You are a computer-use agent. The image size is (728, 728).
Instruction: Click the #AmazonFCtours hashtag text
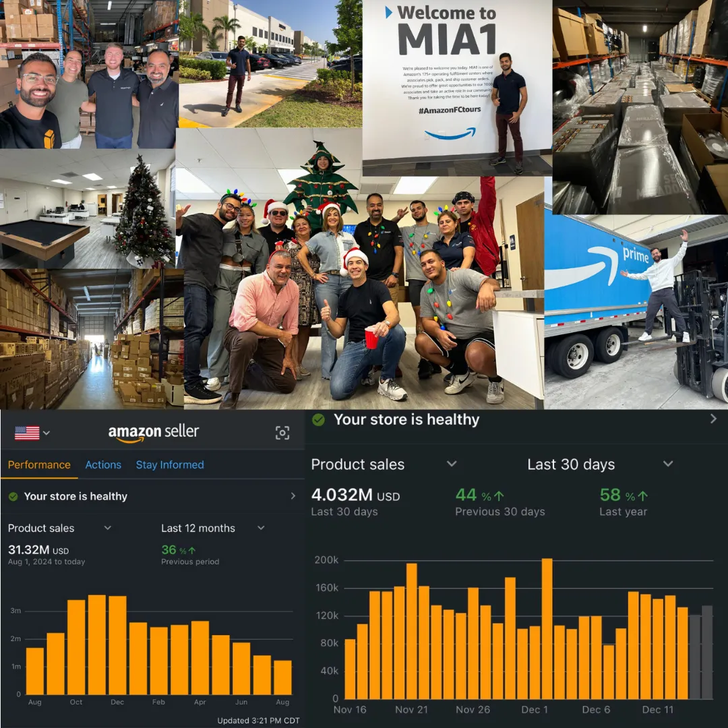450,110
